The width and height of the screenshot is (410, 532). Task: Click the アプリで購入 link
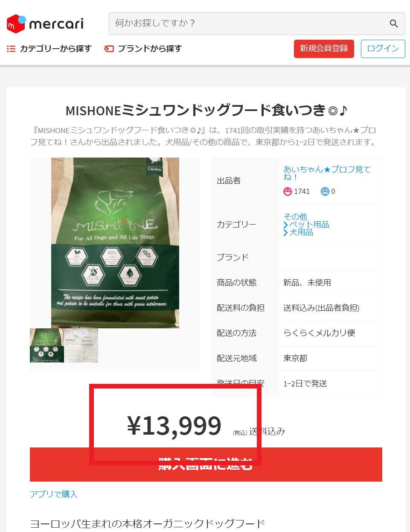pos(54,494)
